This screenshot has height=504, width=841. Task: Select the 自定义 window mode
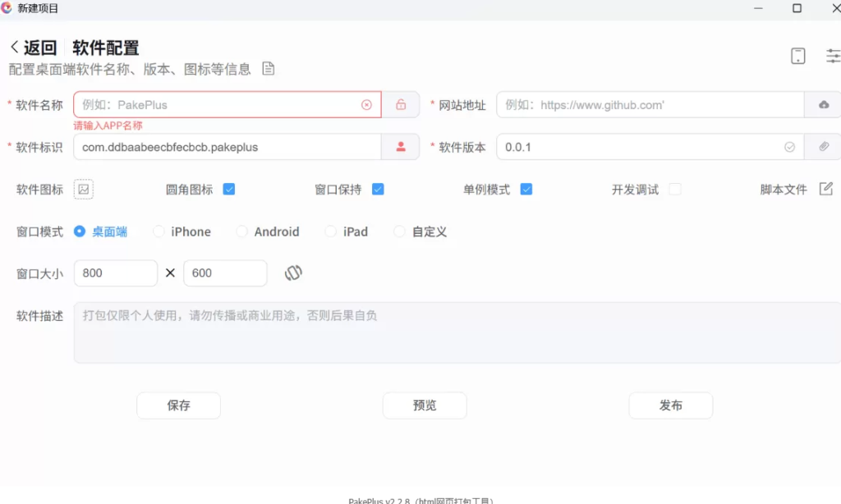420,231
